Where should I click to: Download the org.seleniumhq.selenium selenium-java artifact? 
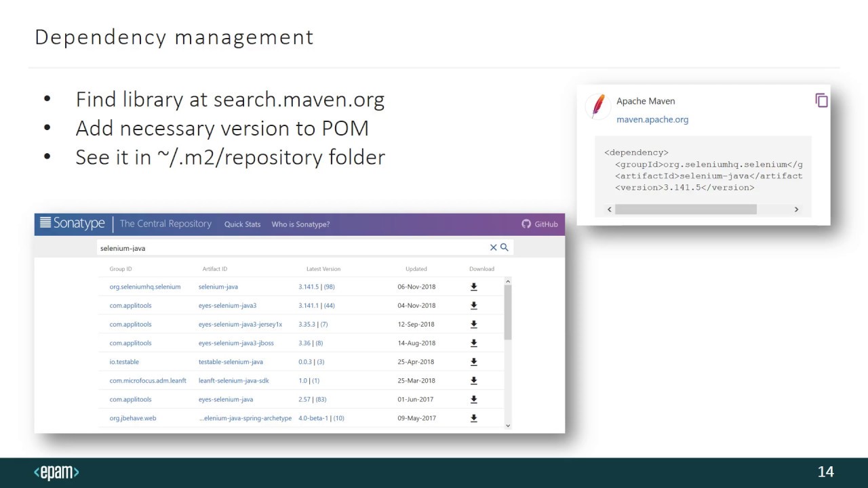click(473, 287)
